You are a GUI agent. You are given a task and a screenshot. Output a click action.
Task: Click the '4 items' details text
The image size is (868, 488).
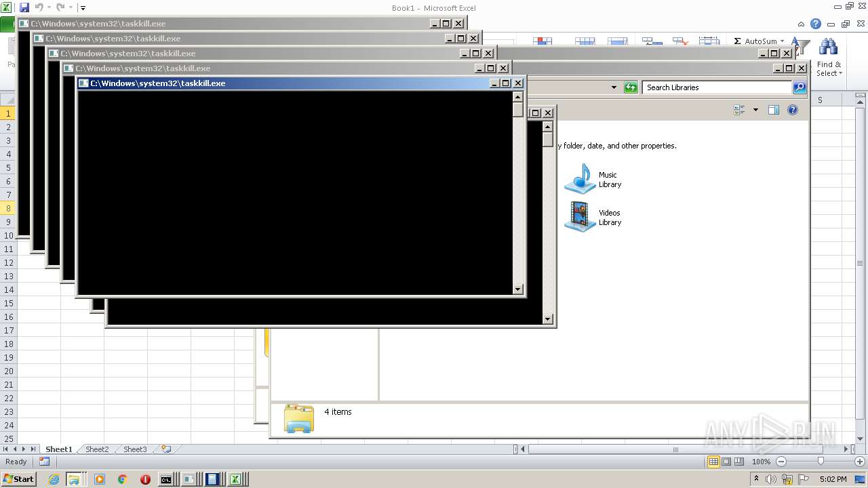[x=338, y=411]
